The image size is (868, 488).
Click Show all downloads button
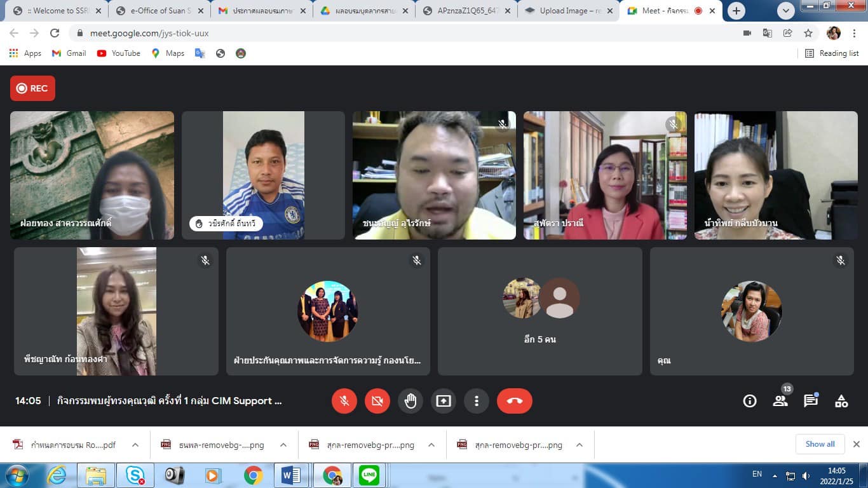click(x=820, y=444)
